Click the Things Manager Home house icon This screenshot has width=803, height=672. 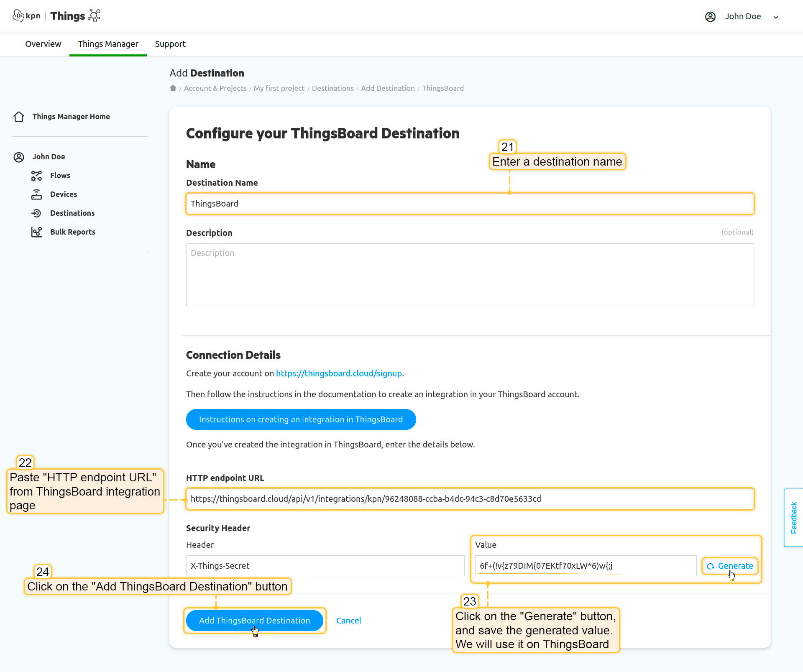(19, 117)
